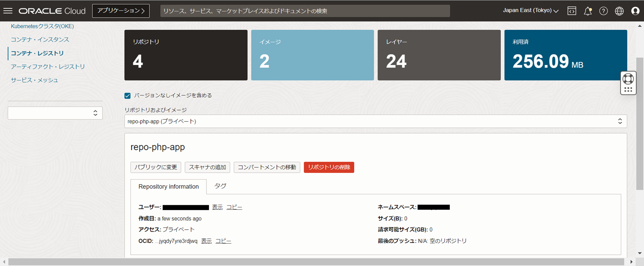Click the repo-php-app heading
This screenshot has width=644, height=266.
pos(157,147)
